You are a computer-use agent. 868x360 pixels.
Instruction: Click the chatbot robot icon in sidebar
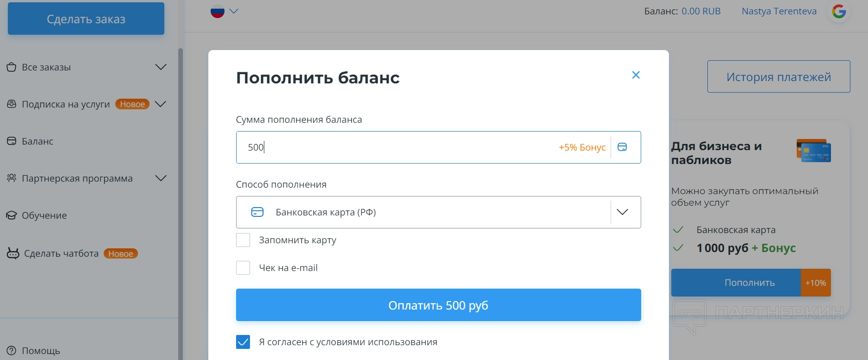click(x=13, y=253)
